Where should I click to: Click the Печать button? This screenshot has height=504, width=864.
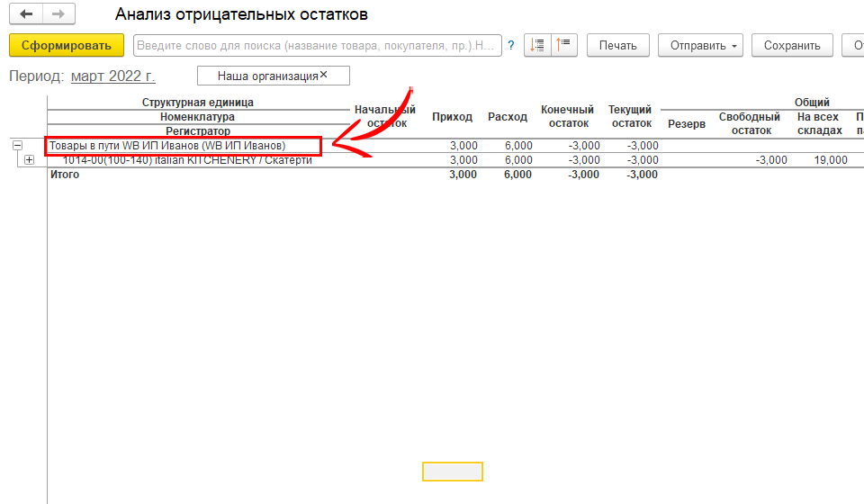point(617,45)
